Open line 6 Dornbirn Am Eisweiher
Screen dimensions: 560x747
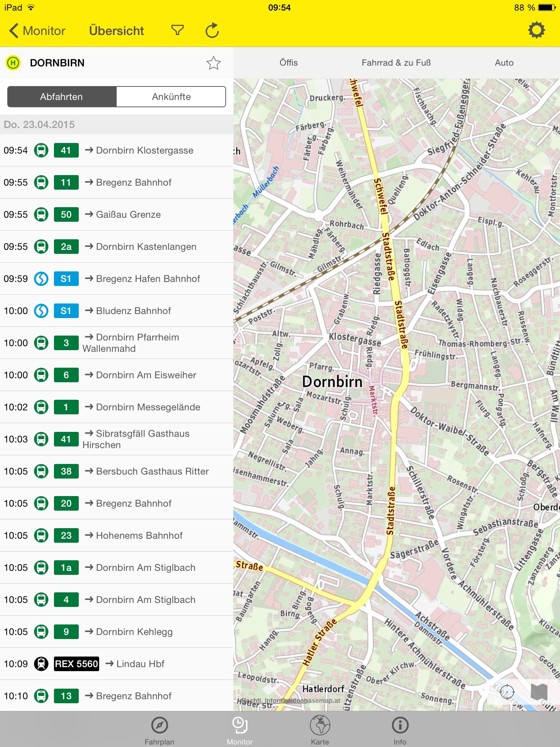click(x=117, y=375)
